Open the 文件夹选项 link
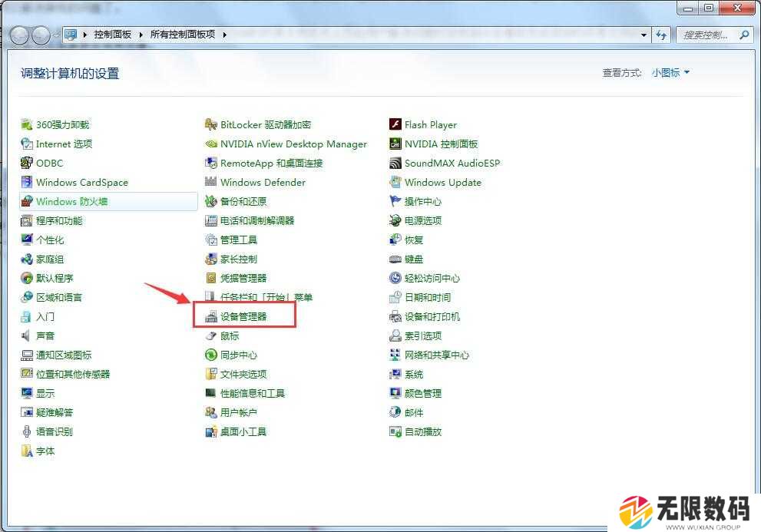This screenshot has height=532, width=761. pyautogui.click(x=243, y=375)
